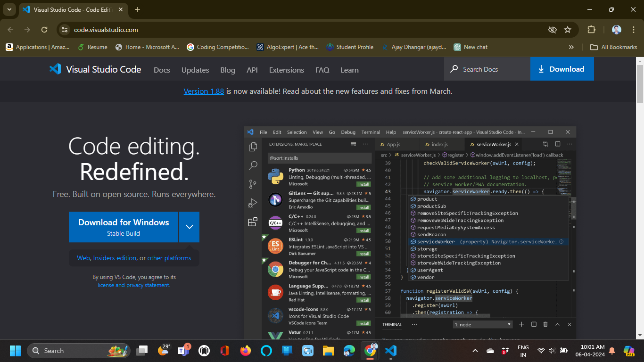Click the Visual Studio Code logo in header

coord(95,69)
